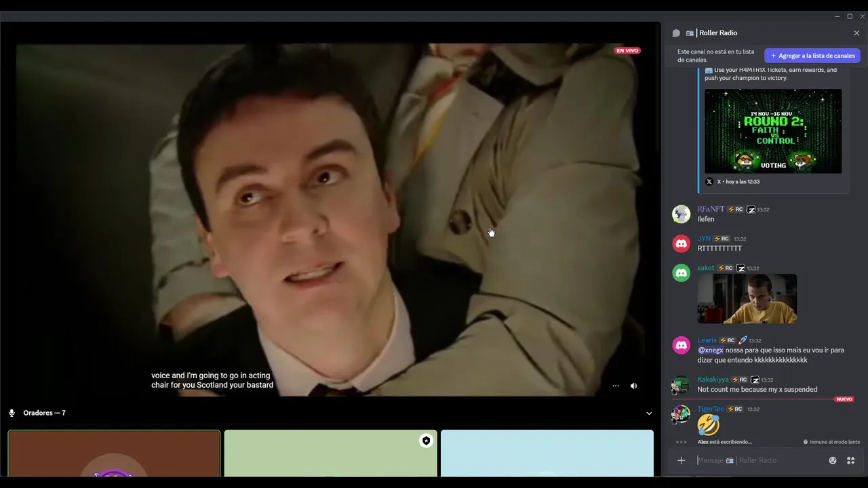This screenshot has height=488, width=868.
Task: Click 'Oradores — 7' heading
Action: click(44, 413)
